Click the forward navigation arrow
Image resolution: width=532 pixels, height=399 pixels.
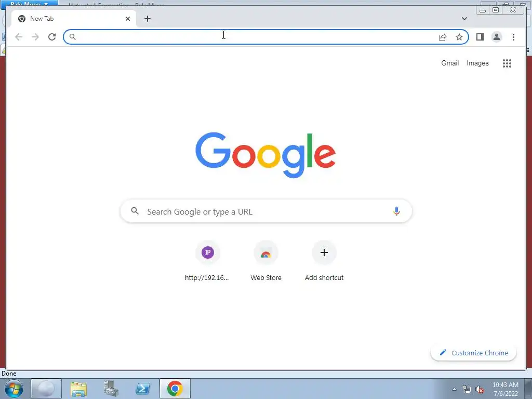pyautogui.click(x=35, y=37)
